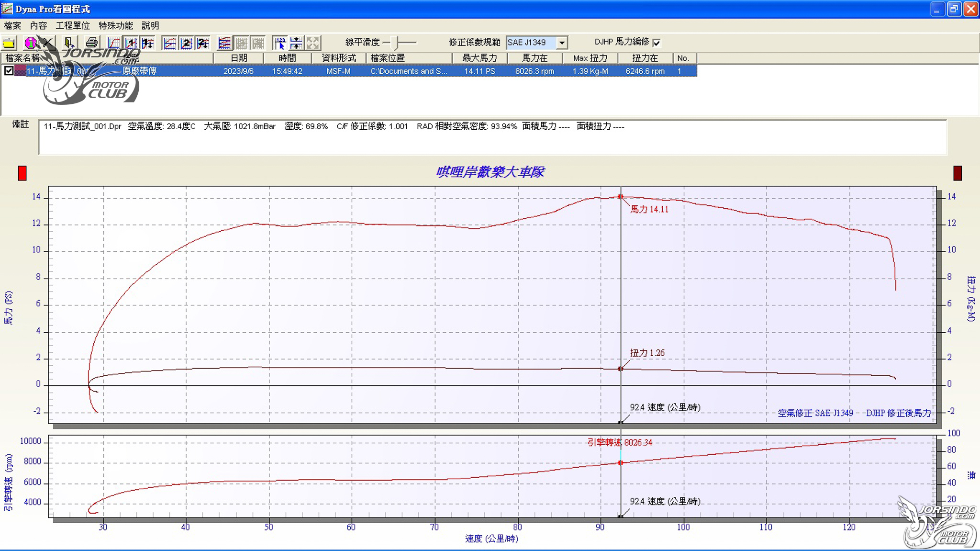The width and height of the screenshot is (980, 551).
Task: Click the chart title 唭哩岸歡樂大車隊
Action: 490,172
